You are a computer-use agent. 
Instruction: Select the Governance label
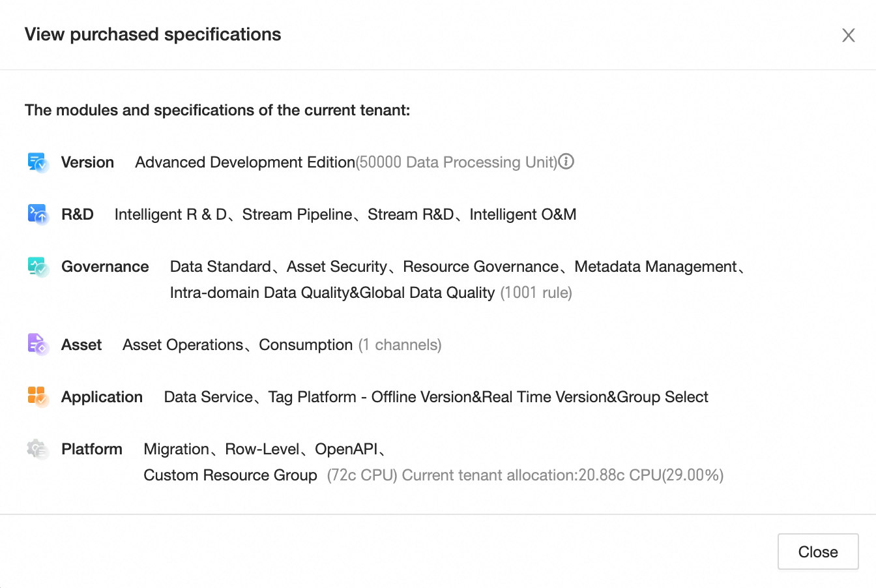(x=105, y=267)
